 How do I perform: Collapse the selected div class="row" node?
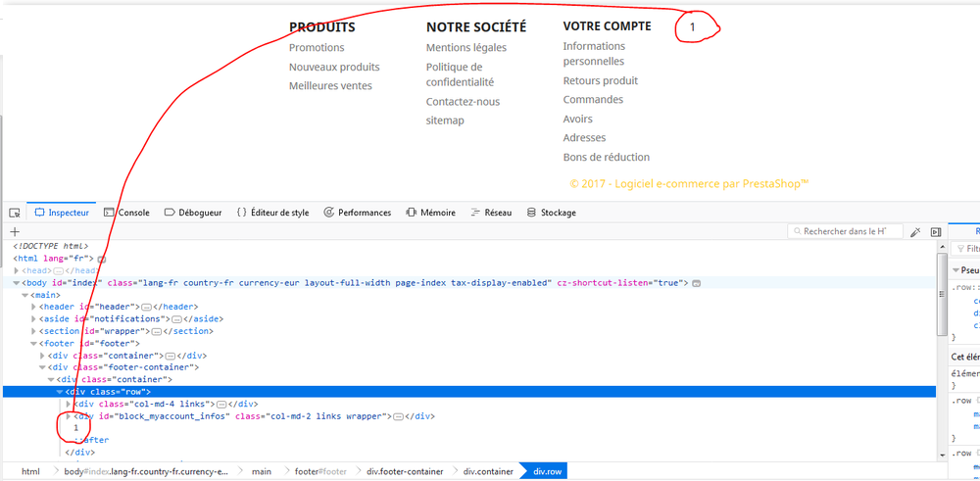pos(60,392)
